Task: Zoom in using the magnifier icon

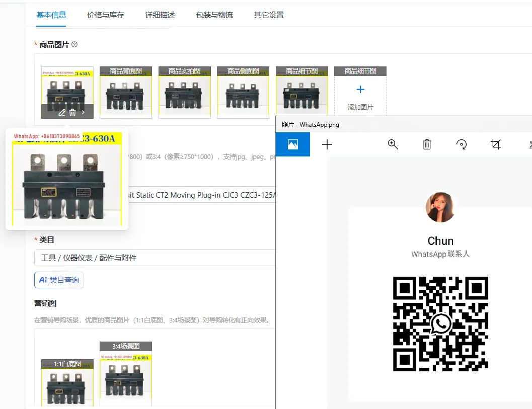Action: click(393, 145)
